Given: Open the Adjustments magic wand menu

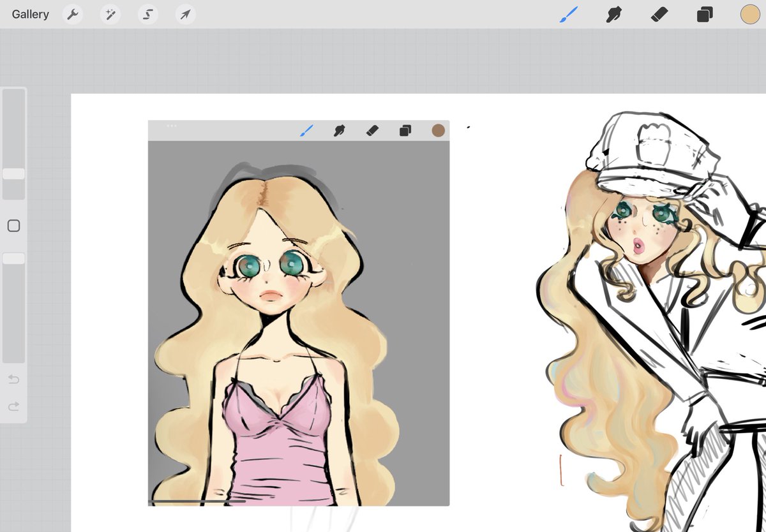Looking at the screenshot, I should (x=110, y=14).
